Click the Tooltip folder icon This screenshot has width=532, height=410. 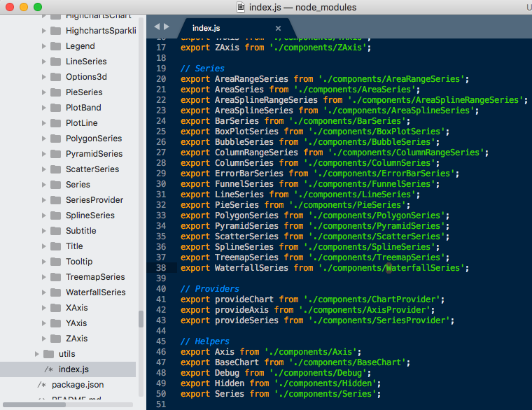(x=55, y=262)
